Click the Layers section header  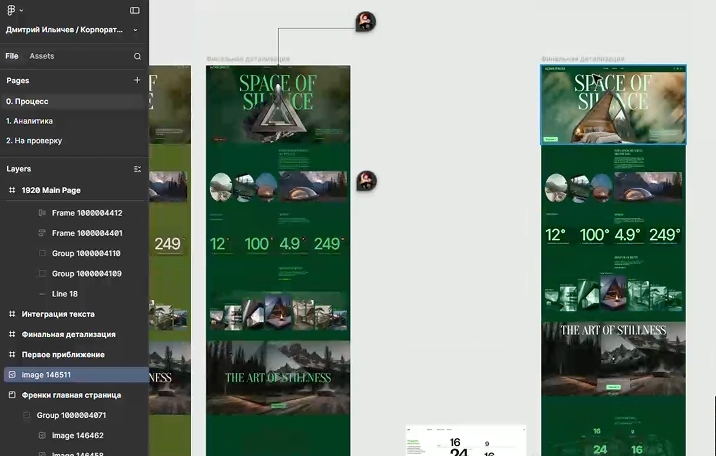pyautogui.click(x=19, y=169)
